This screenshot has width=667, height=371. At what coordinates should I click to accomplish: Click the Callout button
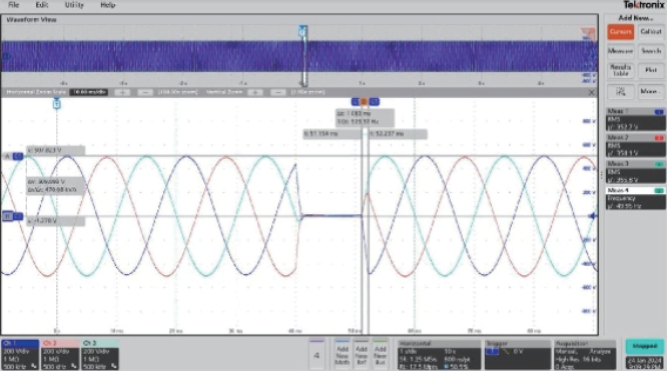point(651,32)
